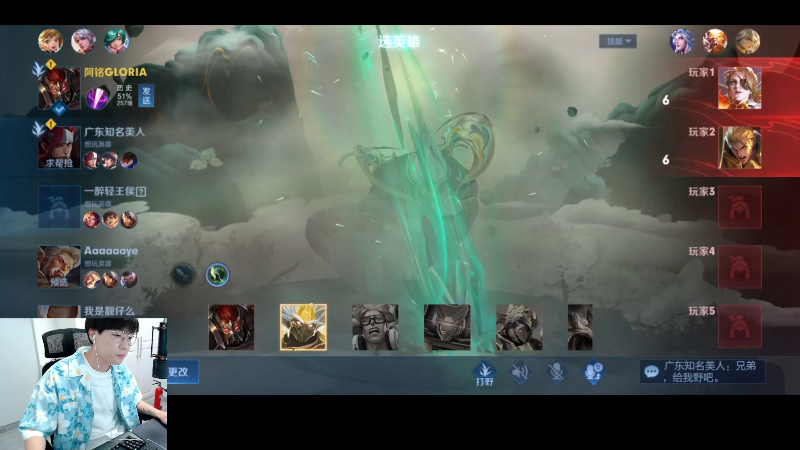This screenshot has height=450, width=800.
Task: Select the highlighted golden white-haired skin thumbnail
Action: click(303, 327)
